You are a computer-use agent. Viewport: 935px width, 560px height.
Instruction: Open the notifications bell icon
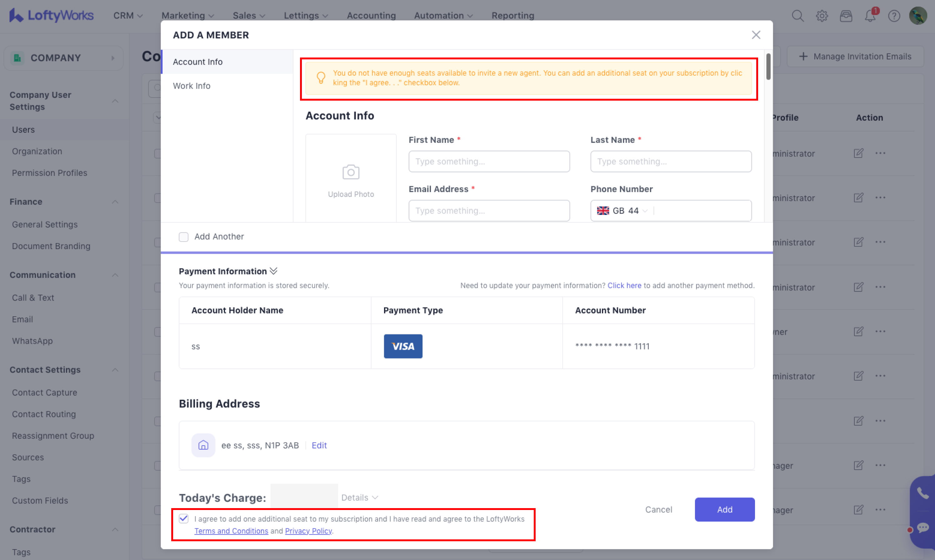tap(870, 16)
